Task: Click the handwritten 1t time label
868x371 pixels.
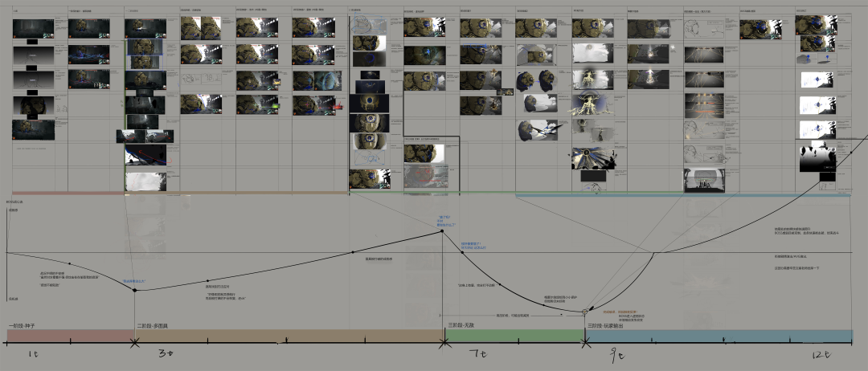Action: click(x=33, y=356)
